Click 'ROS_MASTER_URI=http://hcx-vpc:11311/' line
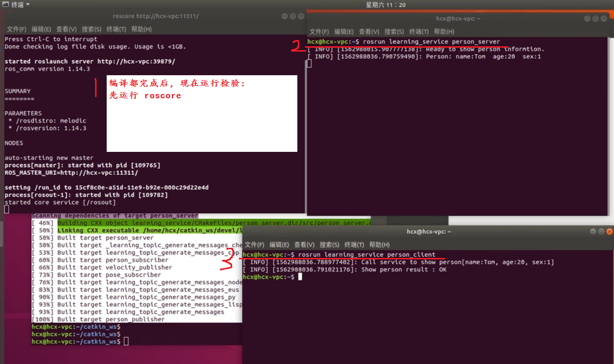 point(71,173)
